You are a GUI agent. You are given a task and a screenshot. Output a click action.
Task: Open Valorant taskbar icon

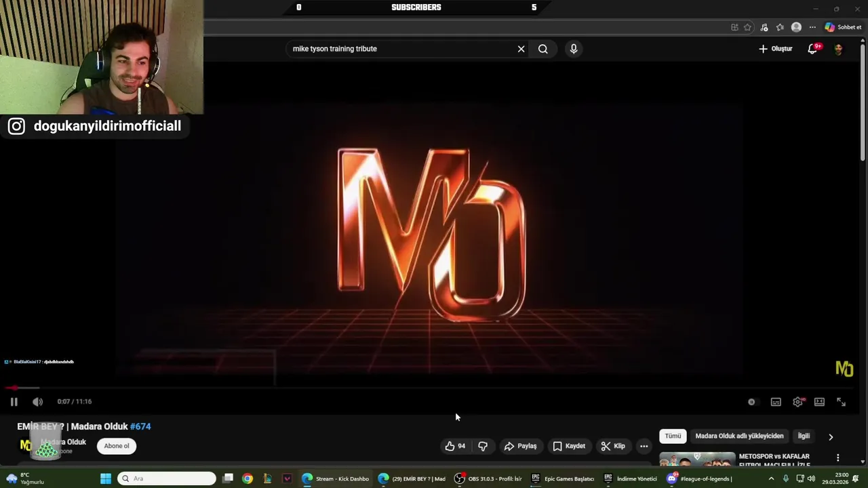click(287, 479)
